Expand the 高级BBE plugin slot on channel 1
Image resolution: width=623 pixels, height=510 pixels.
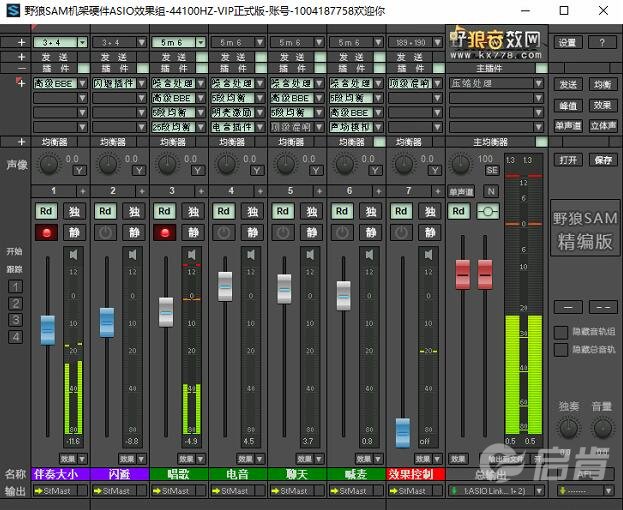83,83
